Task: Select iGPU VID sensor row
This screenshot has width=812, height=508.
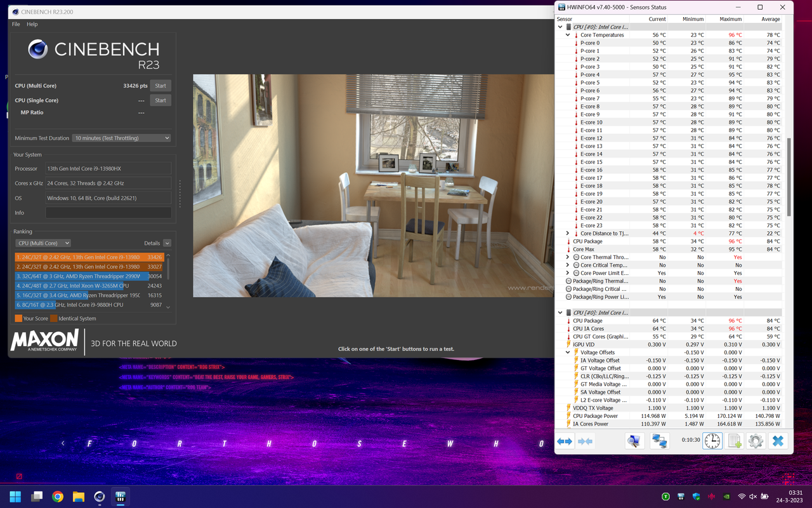Action: 669,344
